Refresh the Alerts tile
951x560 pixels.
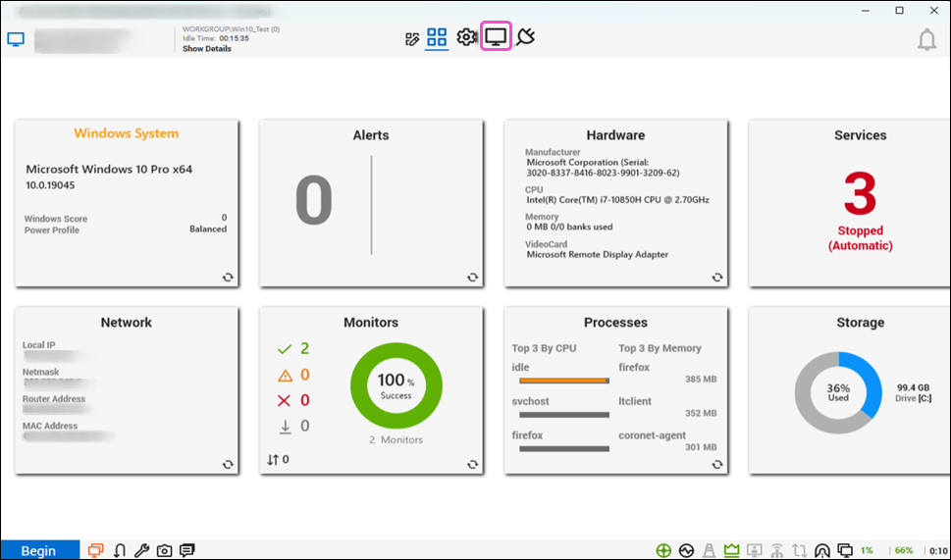(472, 278)
